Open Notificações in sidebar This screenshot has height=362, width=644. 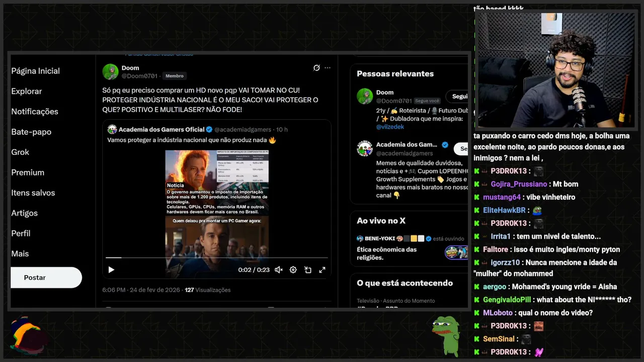pos(35,112)
